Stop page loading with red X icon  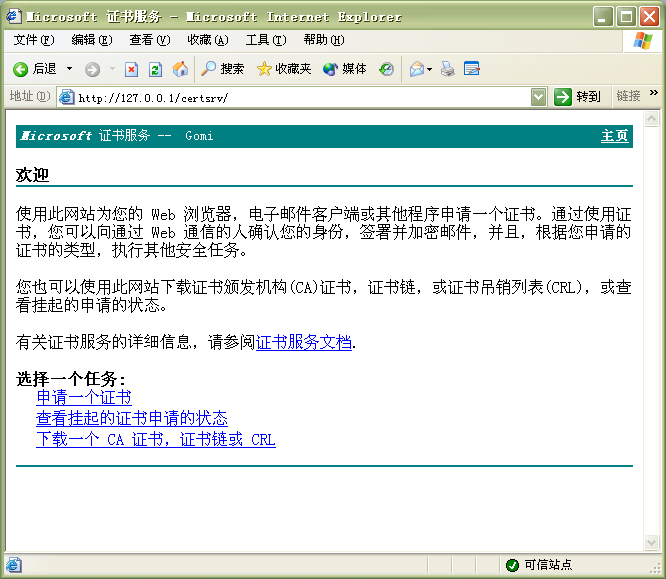click(x=131, y=69)
